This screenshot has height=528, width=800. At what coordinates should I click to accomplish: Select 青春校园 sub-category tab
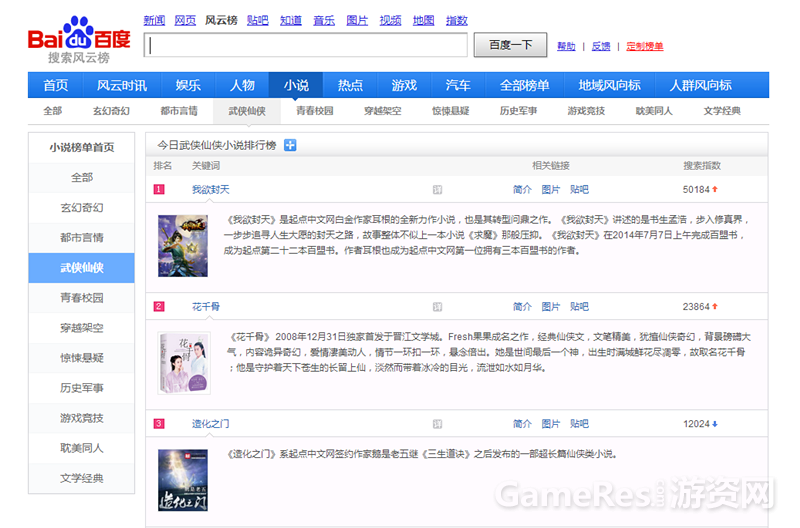(x=315, y=111)
